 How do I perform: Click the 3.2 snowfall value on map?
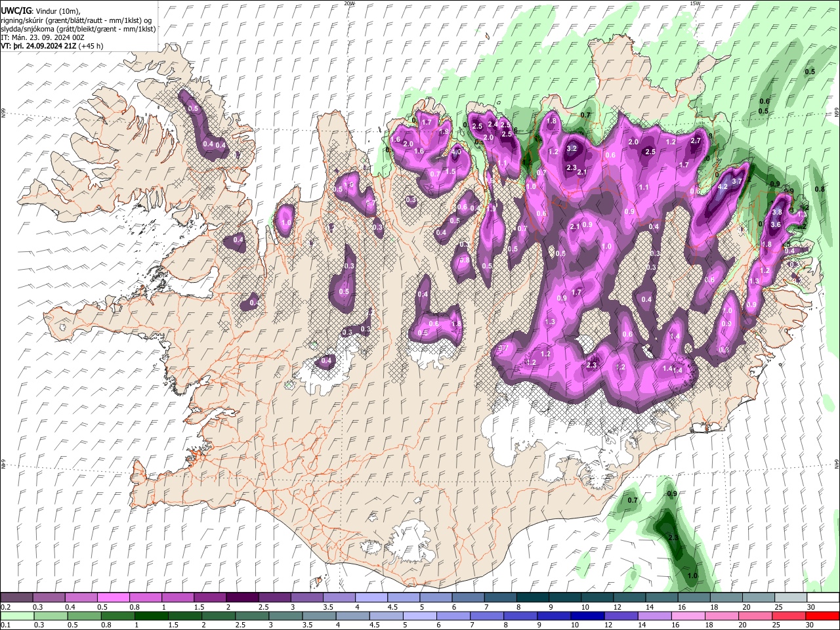pos(572,148)
